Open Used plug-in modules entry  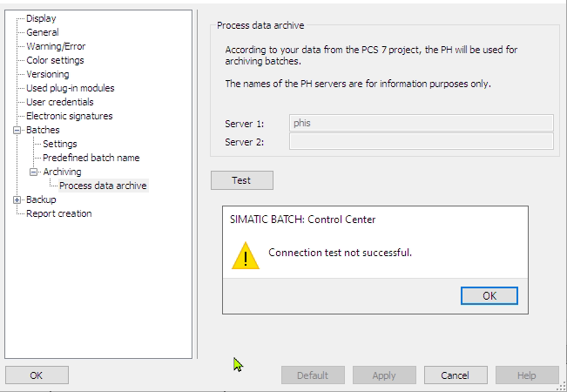click(70, 88)
